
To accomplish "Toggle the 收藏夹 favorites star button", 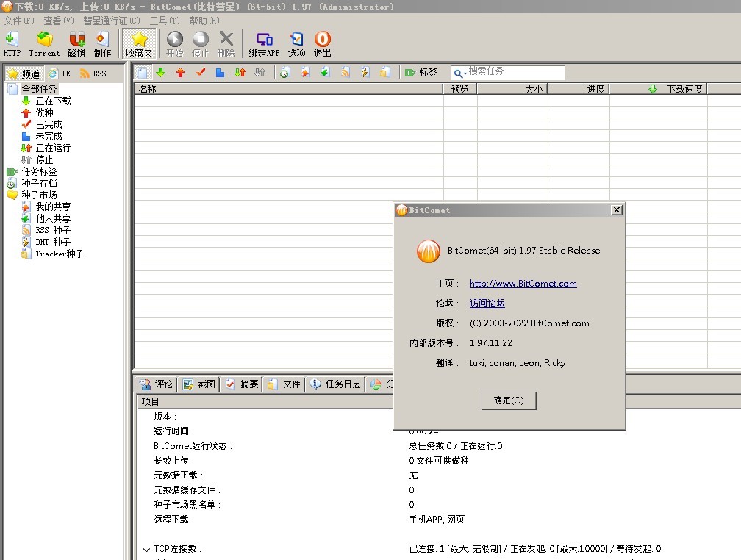I will pyautogui.click(x=139, y=44).
